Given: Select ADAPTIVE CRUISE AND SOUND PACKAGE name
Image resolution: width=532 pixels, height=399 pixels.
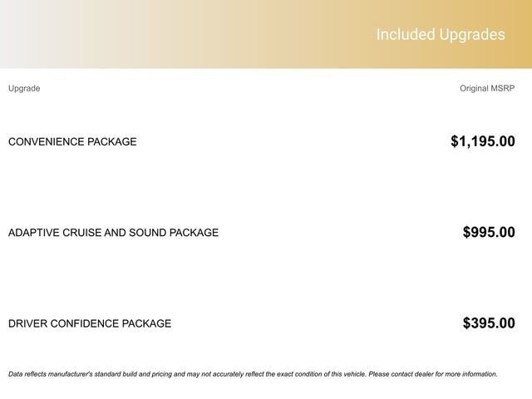Looking at the screenshot, I should [x=113, y=233].
